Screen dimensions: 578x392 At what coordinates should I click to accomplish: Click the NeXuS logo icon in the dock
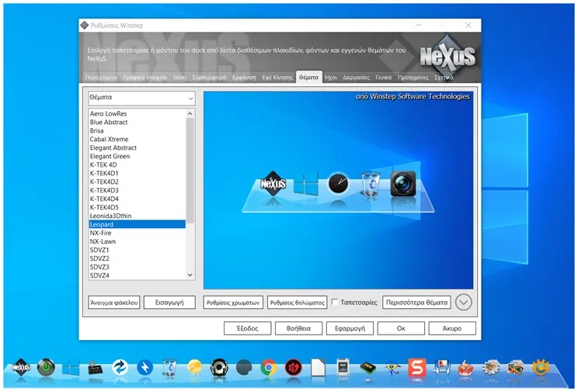[x=22, y=367]
